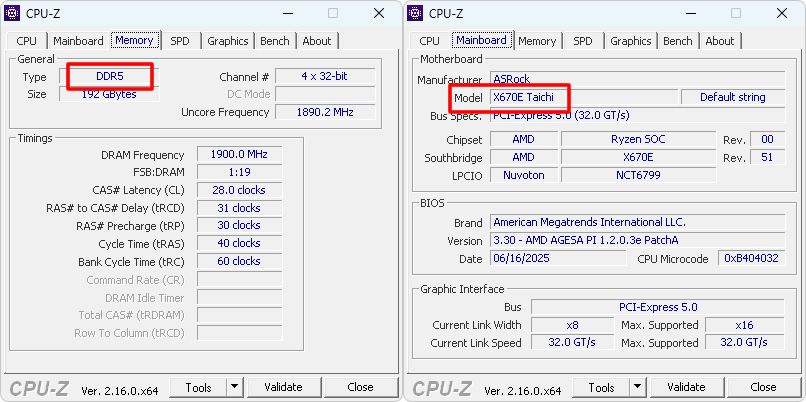Click CPU-Z app icon in right window title bar
The image size is (806, 402).
415,13
